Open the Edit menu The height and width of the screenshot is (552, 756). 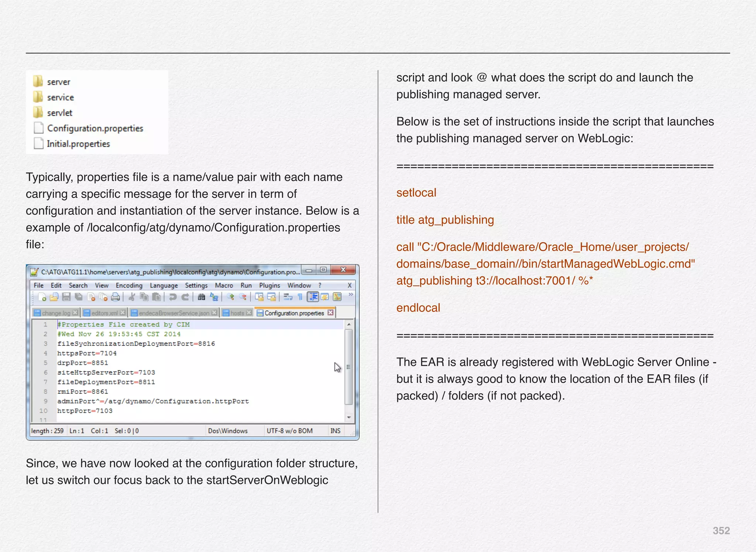(56, 285)
